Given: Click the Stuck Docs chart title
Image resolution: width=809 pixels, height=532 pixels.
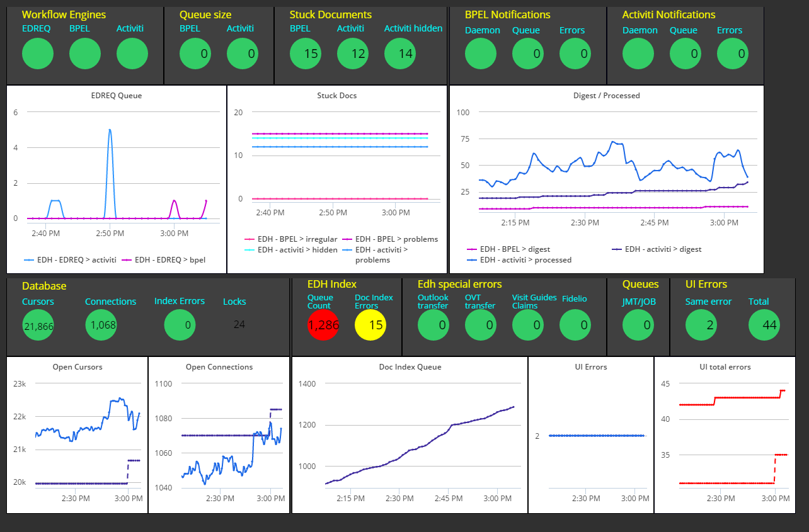Looking at the screenshot, I should (x=337, y=96).
